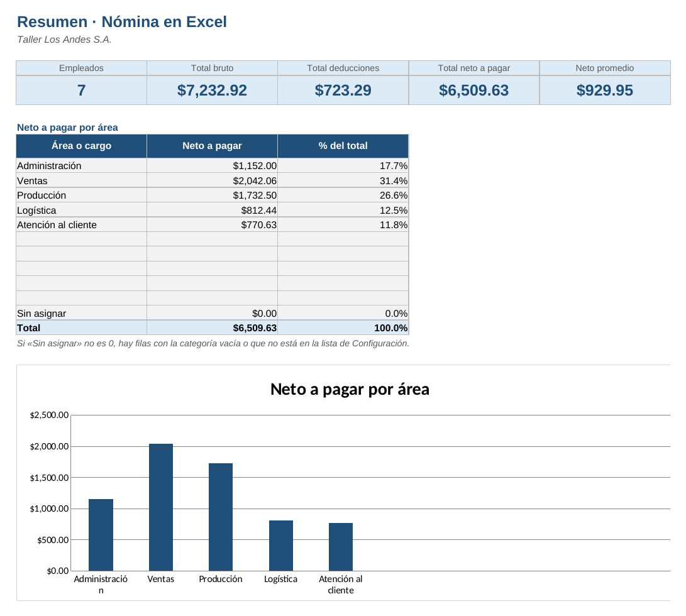
Task: Click the total bruto value $7,232.92
Action: (212, 90)
